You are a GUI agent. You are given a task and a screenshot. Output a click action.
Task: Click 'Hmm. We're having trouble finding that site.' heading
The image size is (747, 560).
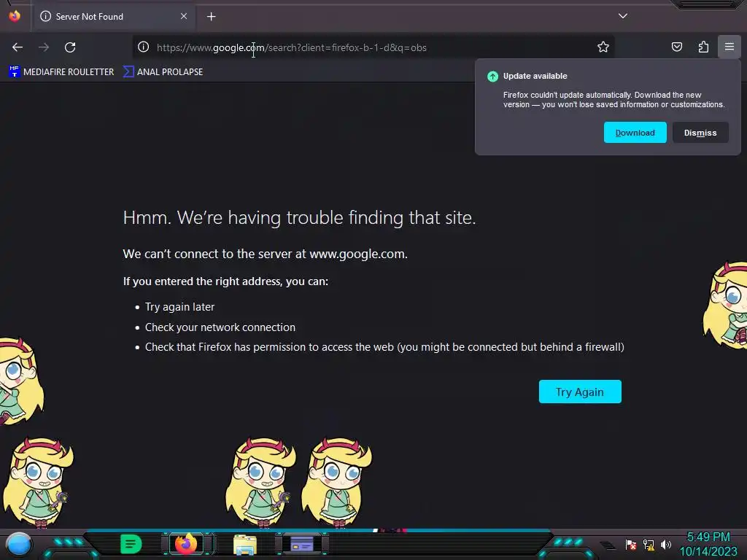pyautogui.click(x=299, y=217)
